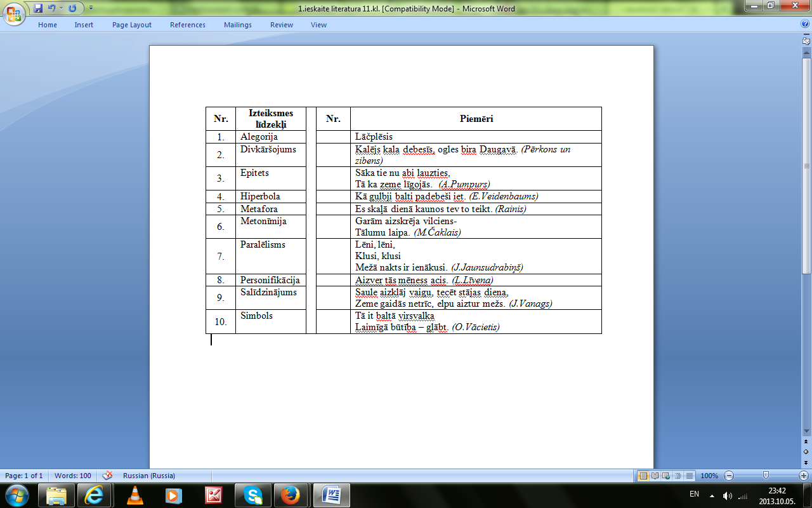Change language via Russian (Russia) indicator
Viewport: 812px width, 508px height.
(149, 476)
